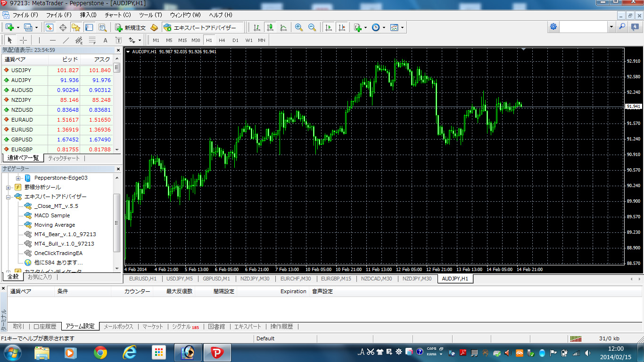Zoom in on the chart

[x=298, y=27]
